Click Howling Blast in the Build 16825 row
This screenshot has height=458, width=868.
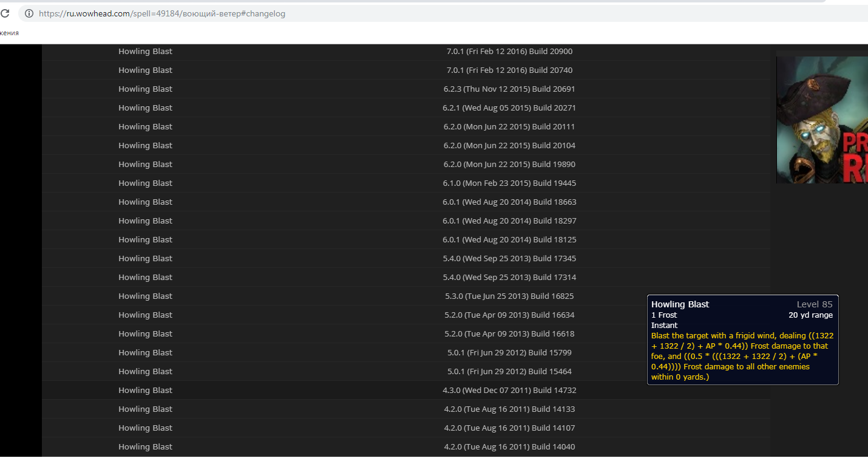[145, 296]
